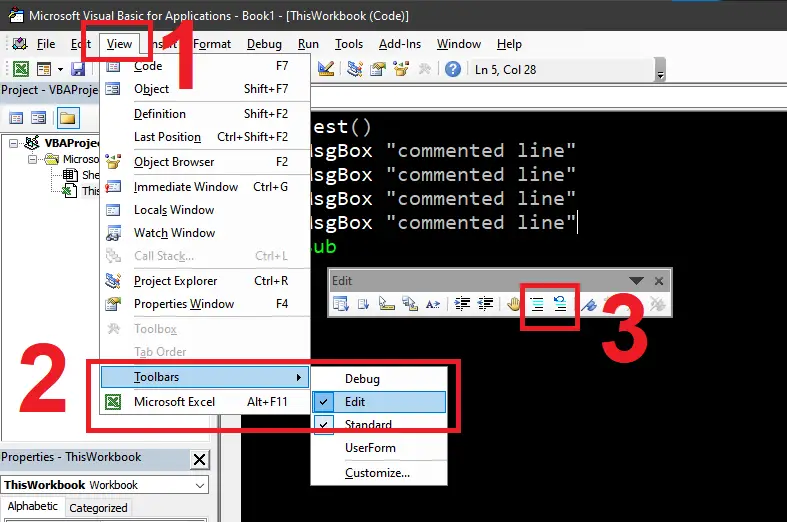The height and width of the screenshot is (522, 787).
Task: Click the Save floppy disk icon
Action: point(78,69)
